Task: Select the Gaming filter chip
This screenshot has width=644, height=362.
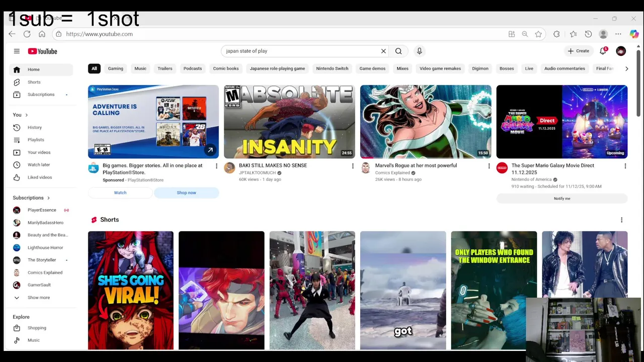Action: tap(115, 68)
